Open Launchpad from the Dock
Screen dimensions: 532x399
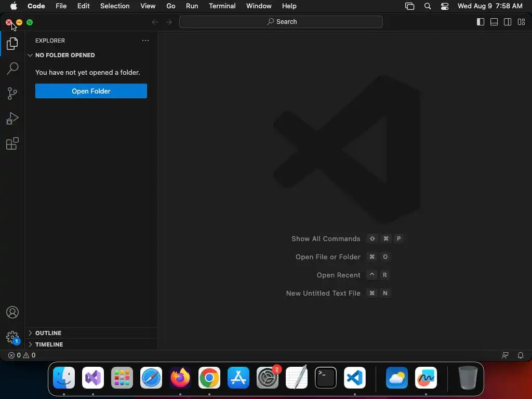tap(122, 378)
